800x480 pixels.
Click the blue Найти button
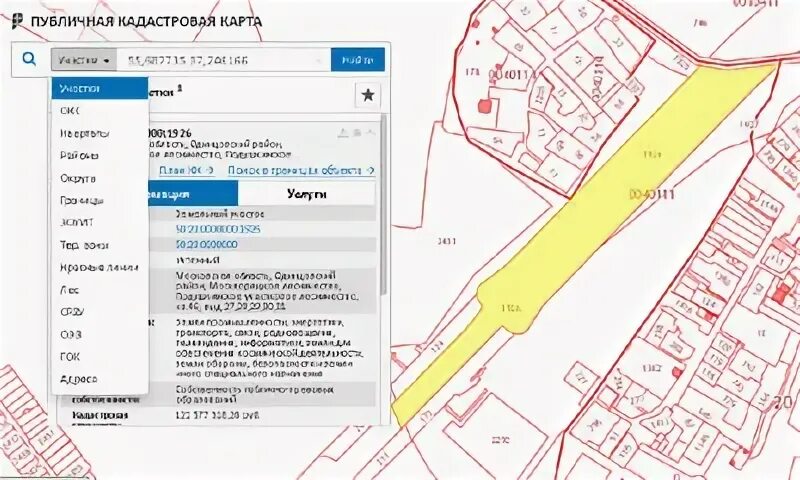[358, 60]
